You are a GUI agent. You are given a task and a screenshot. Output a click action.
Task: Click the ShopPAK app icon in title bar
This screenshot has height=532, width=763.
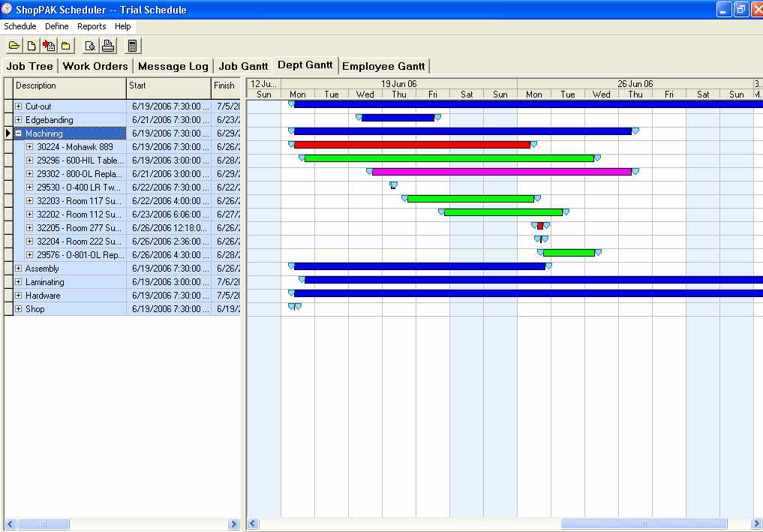(7, 9)
